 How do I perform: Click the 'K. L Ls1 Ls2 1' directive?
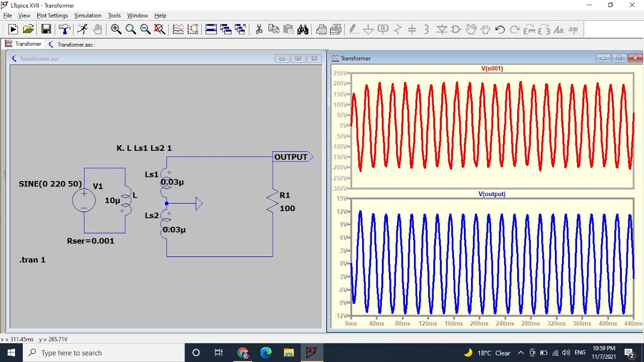pos(144,148)
